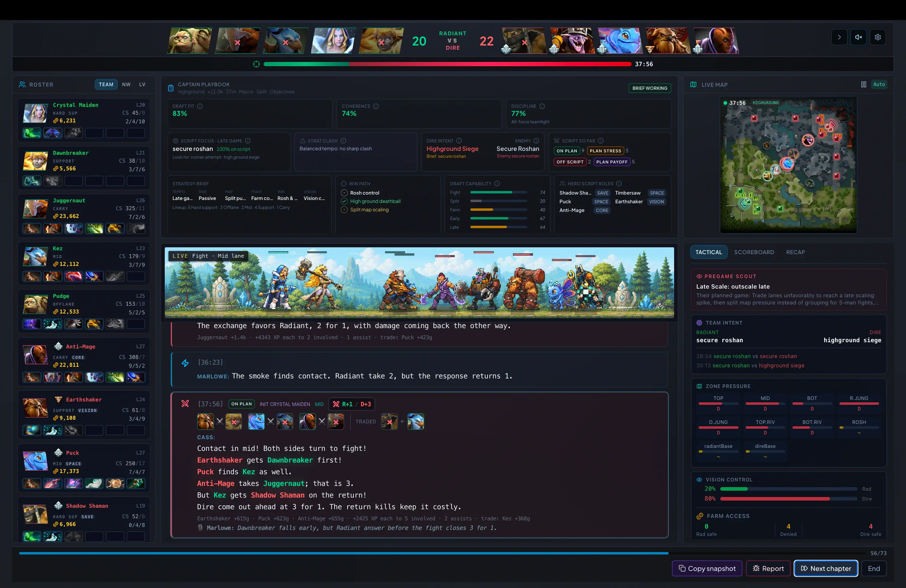Click the Farm Access coins icon
Viewport: 906px width, 588px height.
pos(700,516)
